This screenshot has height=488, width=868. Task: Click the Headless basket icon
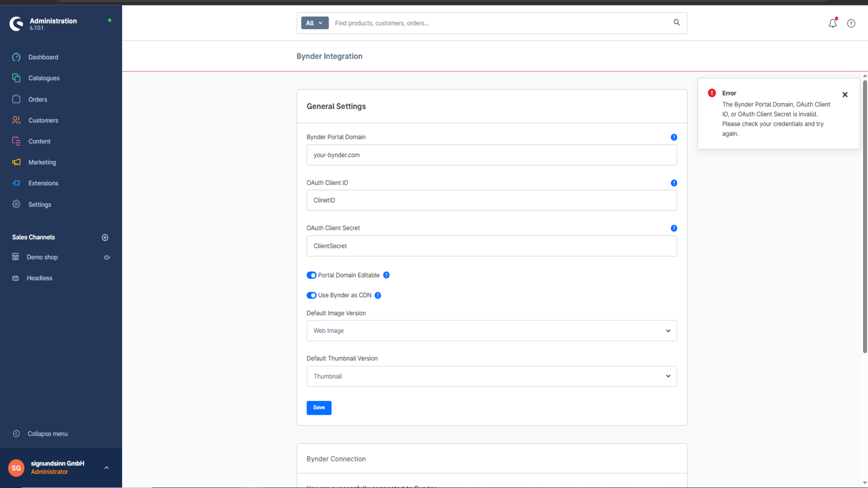click(x=15, y=278)
